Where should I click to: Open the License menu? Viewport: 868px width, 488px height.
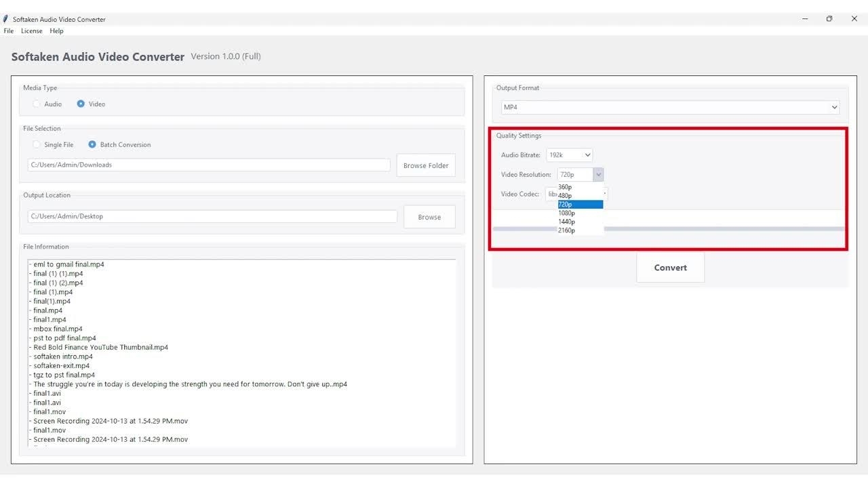pos(31,31)
